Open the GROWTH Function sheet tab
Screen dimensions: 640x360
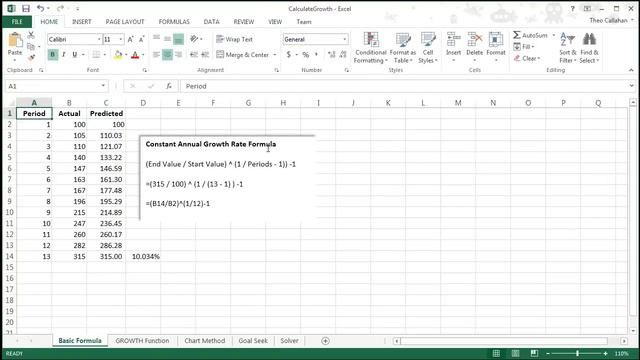point(142,340)
